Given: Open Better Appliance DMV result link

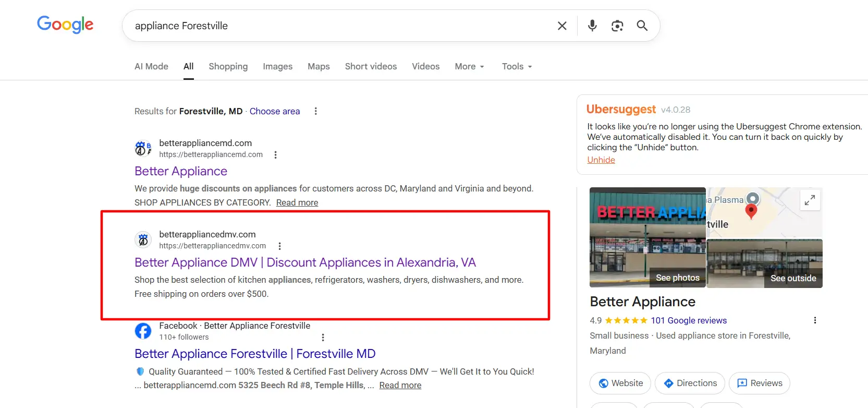Looking at the screenshot, I should coord(305,262).
